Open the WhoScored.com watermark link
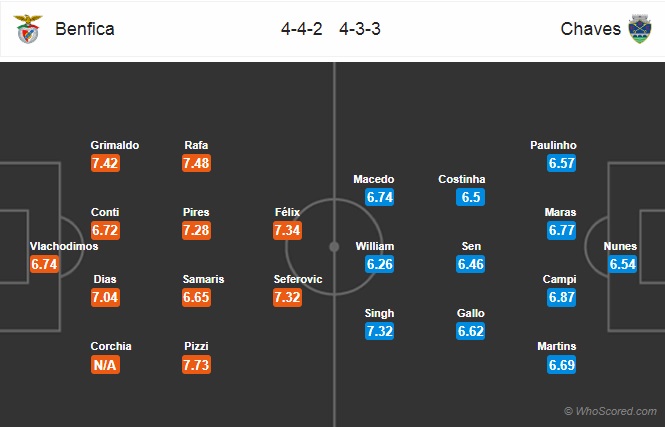665x427 pixels. [610, 411]
